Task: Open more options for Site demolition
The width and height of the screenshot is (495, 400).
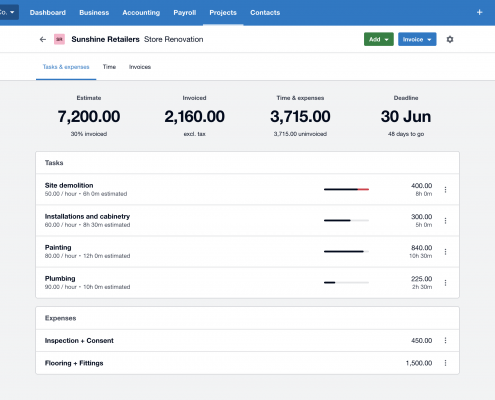Action: point(445,190)
